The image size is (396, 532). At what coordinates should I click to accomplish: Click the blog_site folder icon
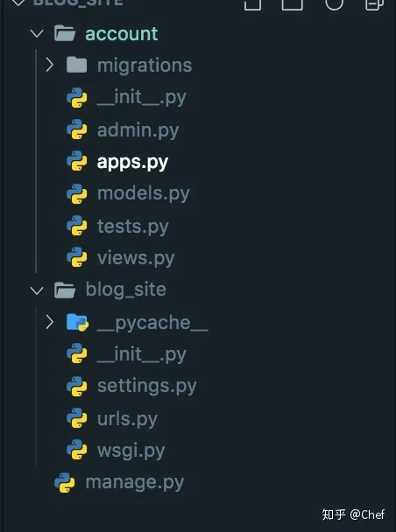coord(65,290)
